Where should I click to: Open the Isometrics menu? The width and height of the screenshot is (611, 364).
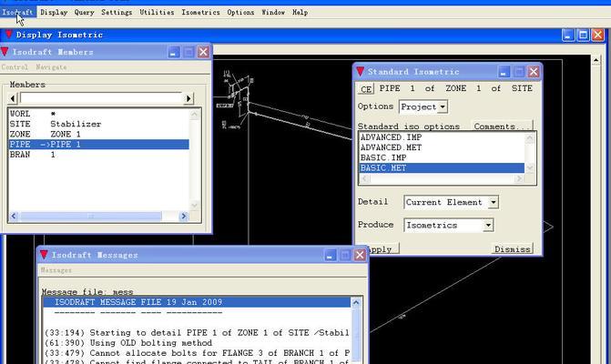click(x=200, y=13)
